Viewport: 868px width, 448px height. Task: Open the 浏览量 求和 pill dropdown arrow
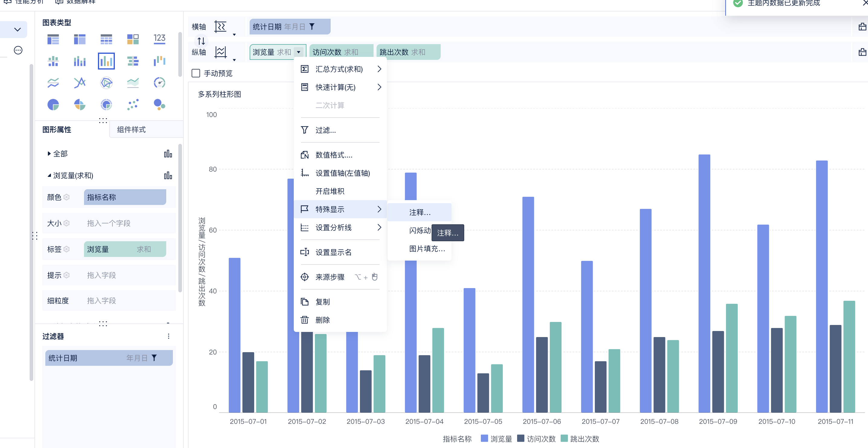click(x=299, y=52)
